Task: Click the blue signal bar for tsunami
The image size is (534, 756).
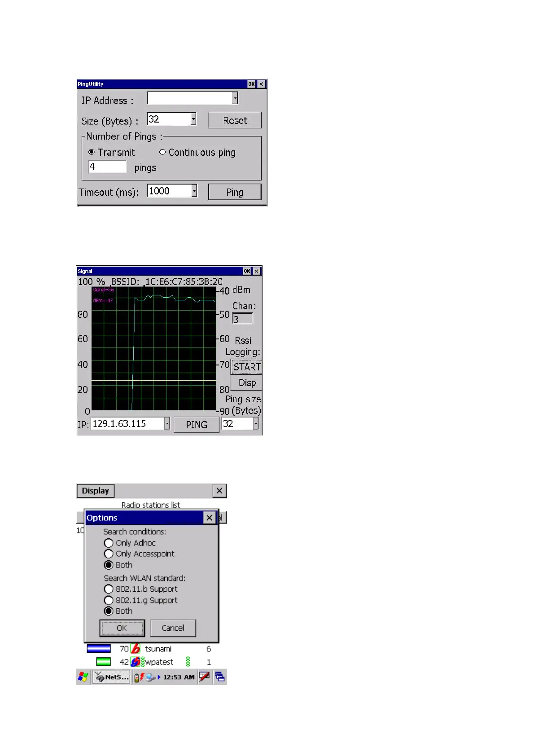Action: [99, 649]
